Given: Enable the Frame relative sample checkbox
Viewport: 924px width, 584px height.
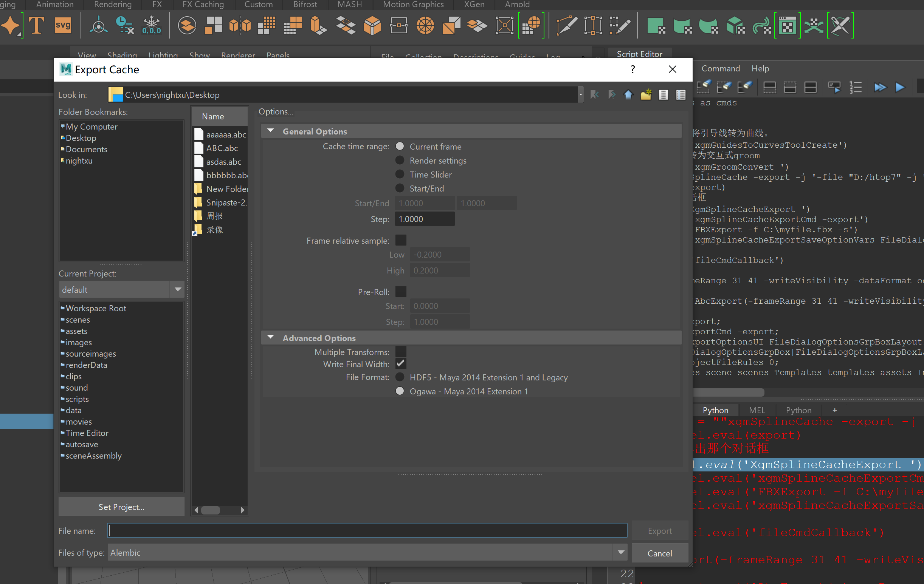Looking at the screenshot, I should [x=401, y=240].
